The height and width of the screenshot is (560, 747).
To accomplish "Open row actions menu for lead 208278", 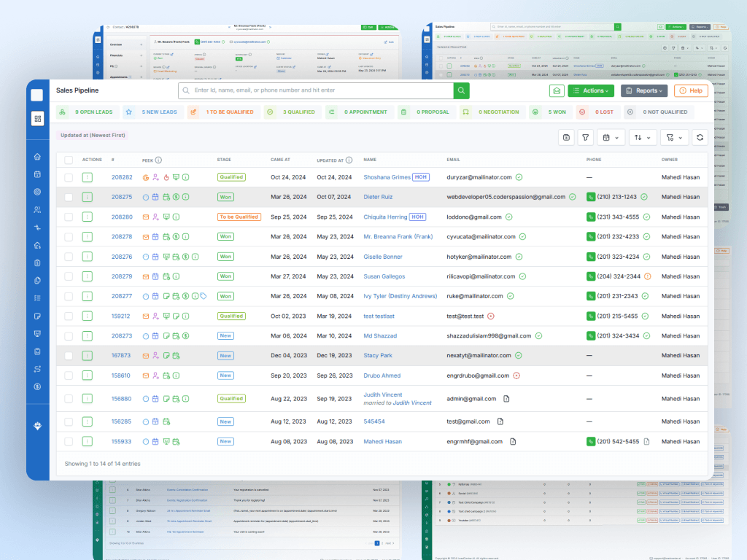I will [88, 237].
